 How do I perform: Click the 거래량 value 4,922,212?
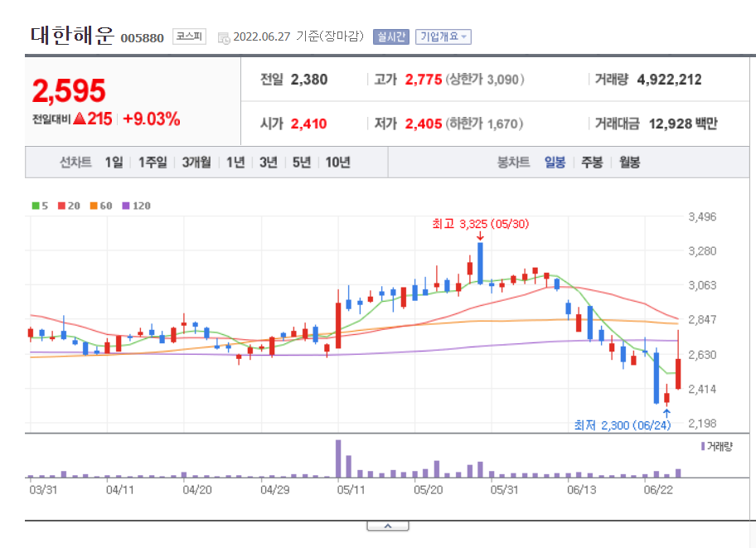point(669,80)
